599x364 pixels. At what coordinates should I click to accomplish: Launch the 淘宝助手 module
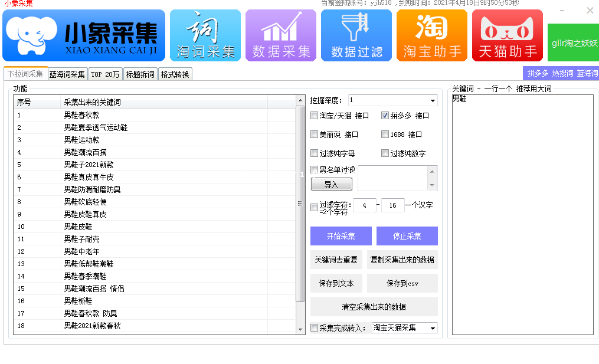coord(432,35)
